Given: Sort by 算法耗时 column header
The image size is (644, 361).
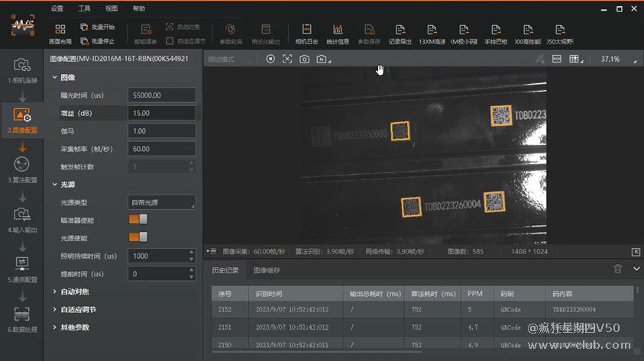Looking at the screenshot, I should pos(433,294).
